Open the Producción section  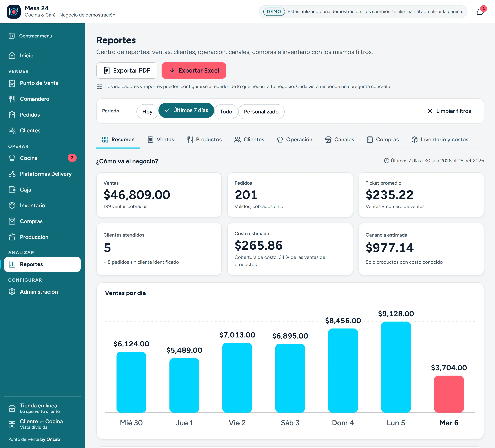click(x=42, y=237)
